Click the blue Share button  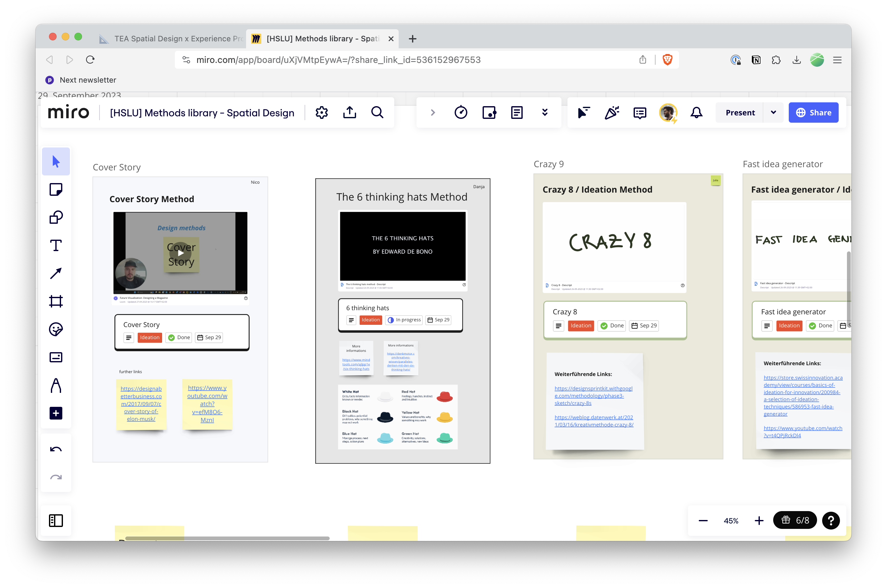pos(813,113)
